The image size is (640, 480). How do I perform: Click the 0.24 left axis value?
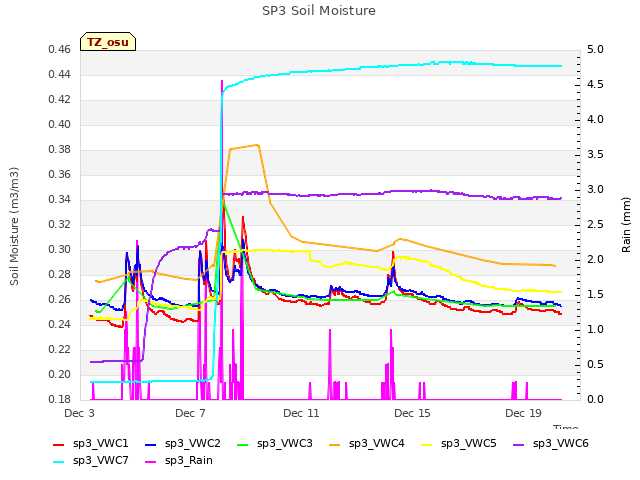pyautogui.click(x=60, y=325)
